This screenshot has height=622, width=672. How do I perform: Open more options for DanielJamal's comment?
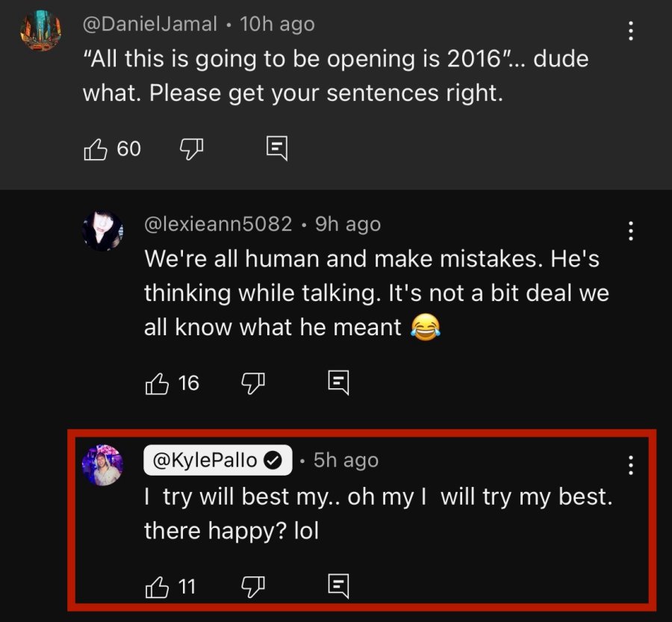coord(630,31)
